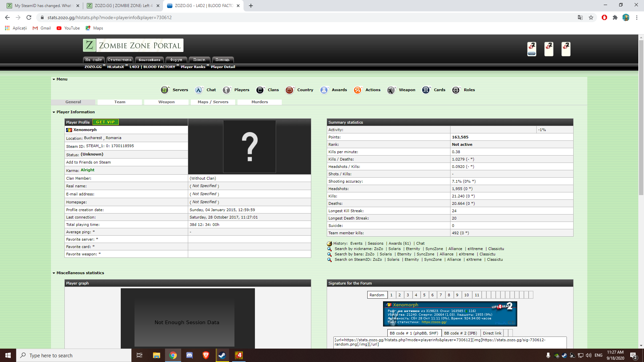
Task: Click the Awards menu icon
Action: [x=324, y=90]
